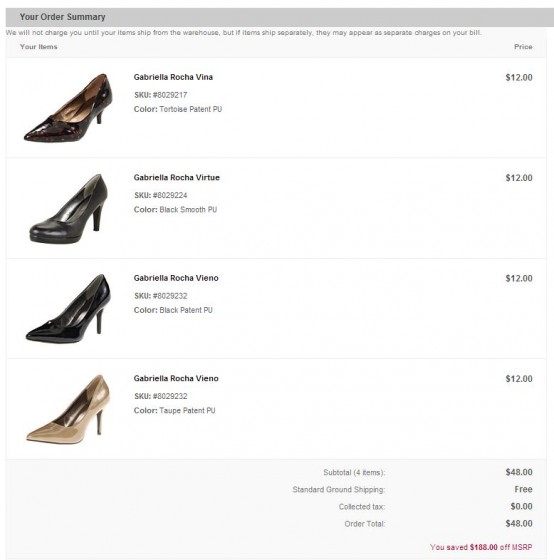The height and width of the screenshot is (560, 554).
Task: Click the $12.00 price in the Black Patent PU row
Action: 519,278
